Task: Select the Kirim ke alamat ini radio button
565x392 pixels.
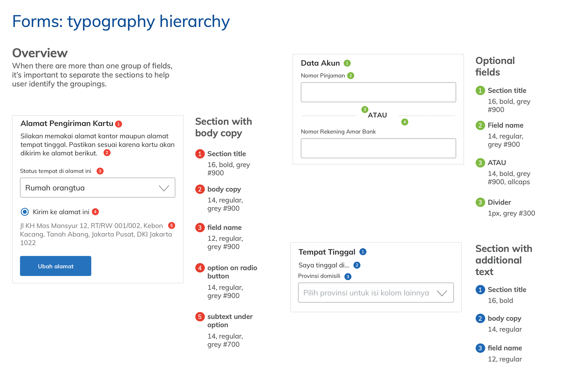Action: tap(25, 212)
